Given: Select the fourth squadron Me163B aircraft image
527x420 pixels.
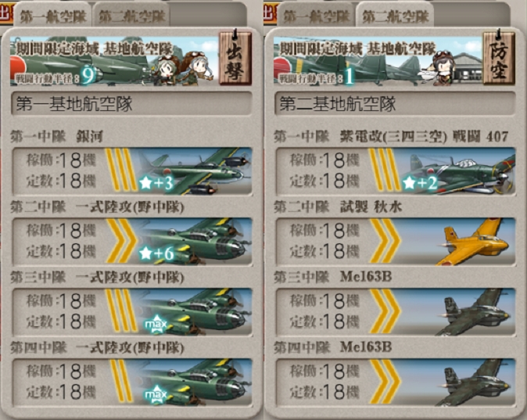Looking at the screenshot, I should pyautogui.click(x=475, y=382).
